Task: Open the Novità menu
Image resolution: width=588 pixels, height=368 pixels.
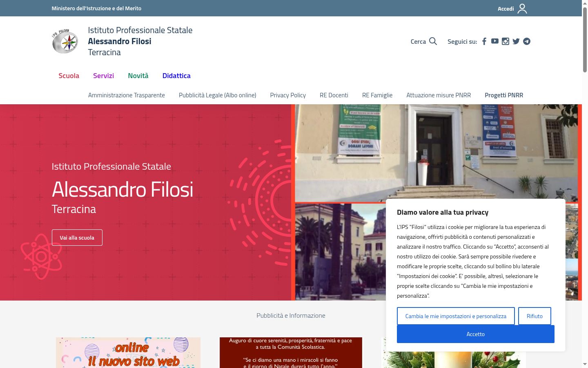Action: (138, 76)
